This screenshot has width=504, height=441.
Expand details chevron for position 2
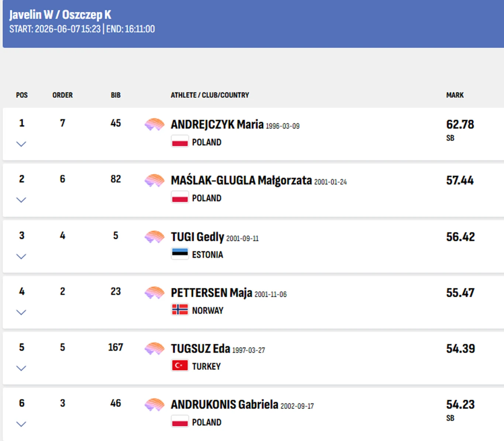coord(21,200)
